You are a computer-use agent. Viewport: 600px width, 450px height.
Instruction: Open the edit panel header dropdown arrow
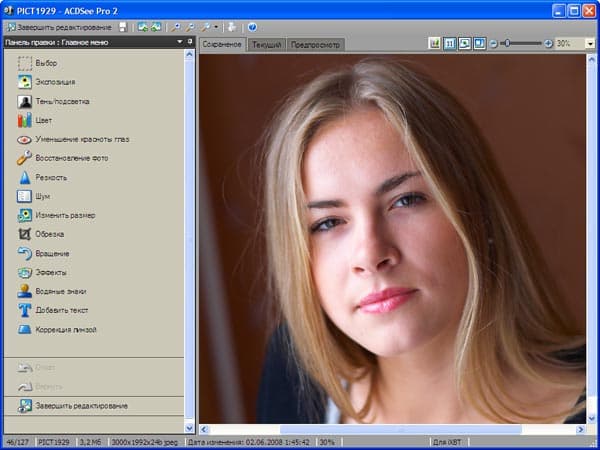(179, 42)
